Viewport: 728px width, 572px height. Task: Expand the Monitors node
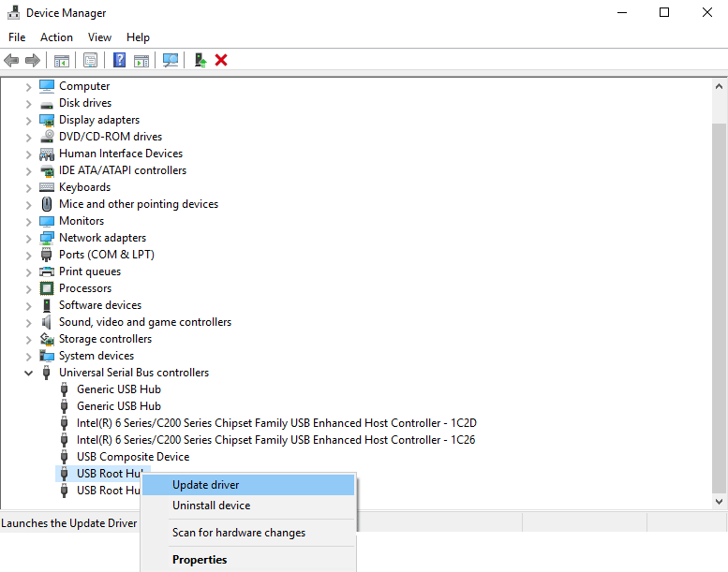(28, 222)
